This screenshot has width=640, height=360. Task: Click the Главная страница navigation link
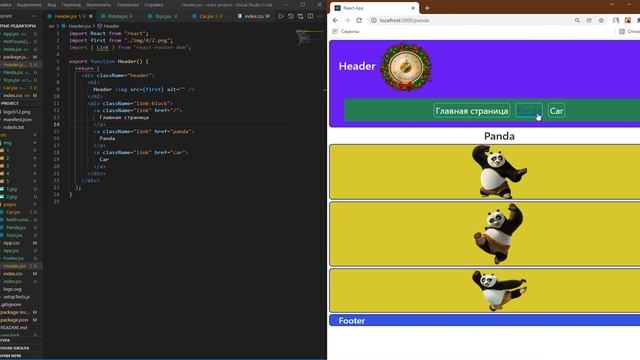472,111
